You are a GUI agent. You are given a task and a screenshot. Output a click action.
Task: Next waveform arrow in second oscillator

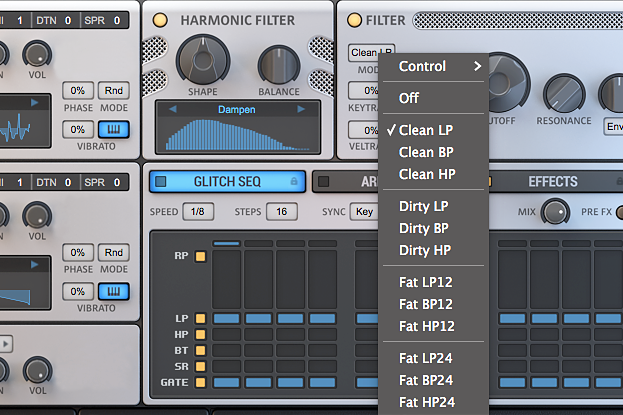[x=35, y=264]
